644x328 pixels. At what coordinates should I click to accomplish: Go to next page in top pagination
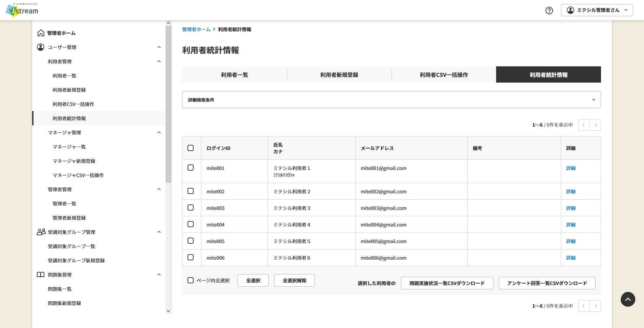point(595,125)
